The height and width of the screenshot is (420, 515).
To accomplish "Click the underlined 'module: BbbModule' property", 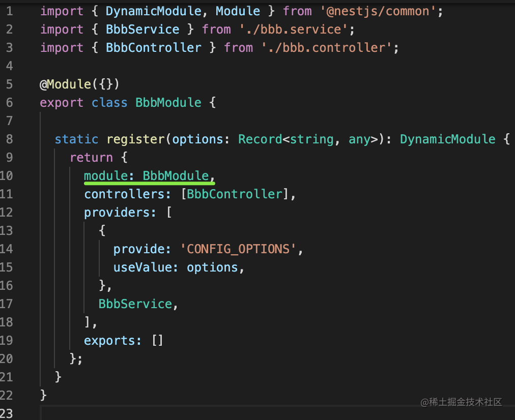I will pos(147,176).
